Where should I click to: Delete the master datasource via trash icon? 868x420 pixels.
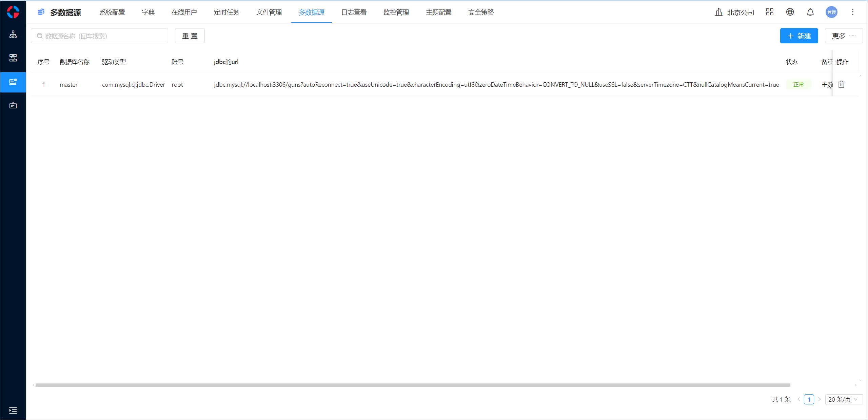[841, 84]
